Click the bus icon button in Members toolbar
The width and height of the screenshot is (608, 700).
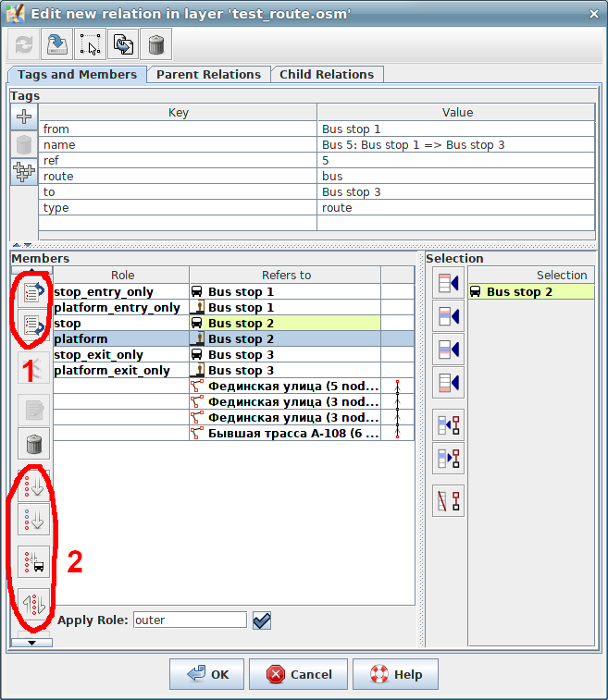tap(33, 561)
